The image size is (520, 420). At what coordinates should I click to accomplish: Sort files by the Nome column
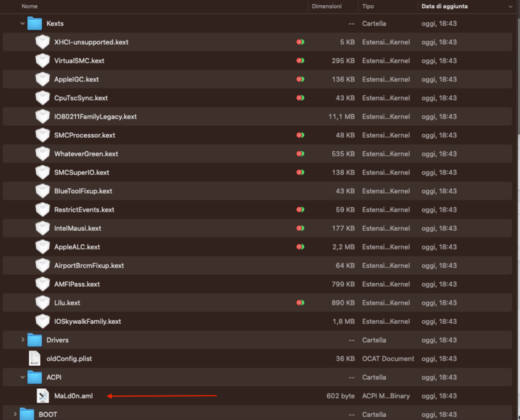(30, 6)
